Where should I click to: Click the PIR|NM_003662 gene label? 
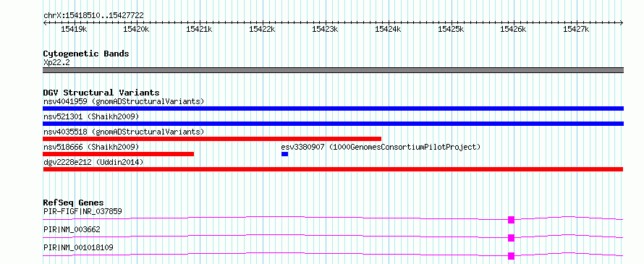(x=72, y=229)
